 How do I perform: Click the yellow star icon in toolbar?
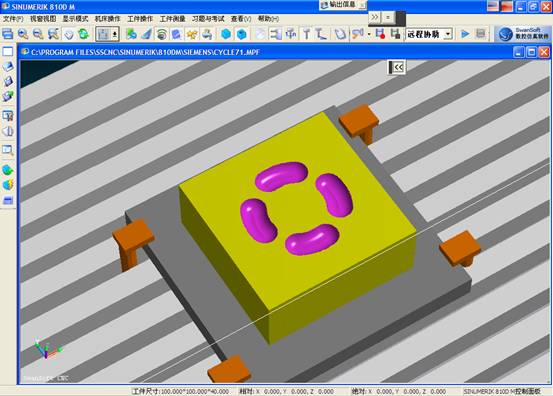(192, 34)
